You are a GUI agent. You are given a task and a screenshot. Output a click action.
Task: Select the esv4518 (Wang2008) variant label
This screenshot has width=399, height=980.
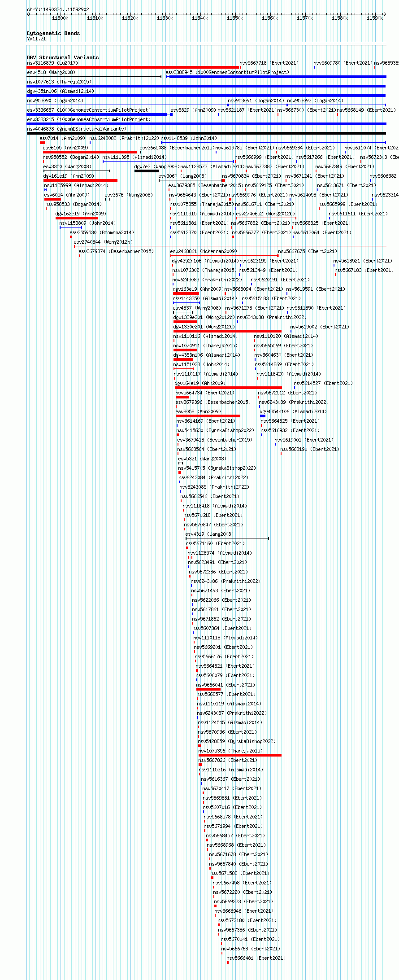click(51, 72)
